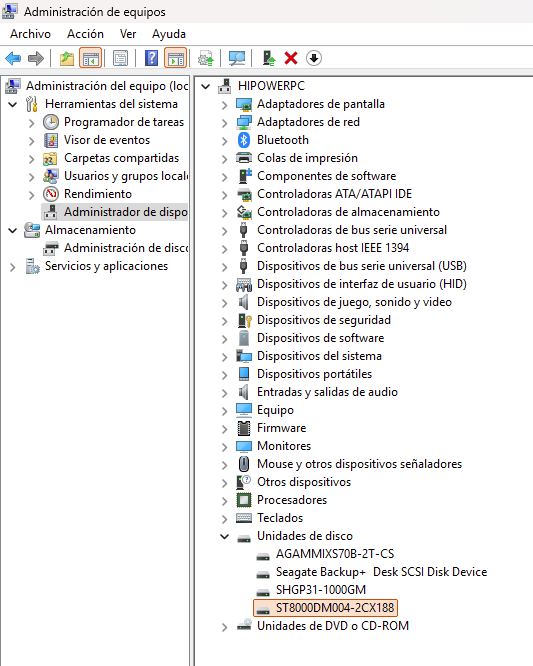Click Controladoras ATA/ATAPI IDE icon
The image size is (533, 666).
point(244,194)
